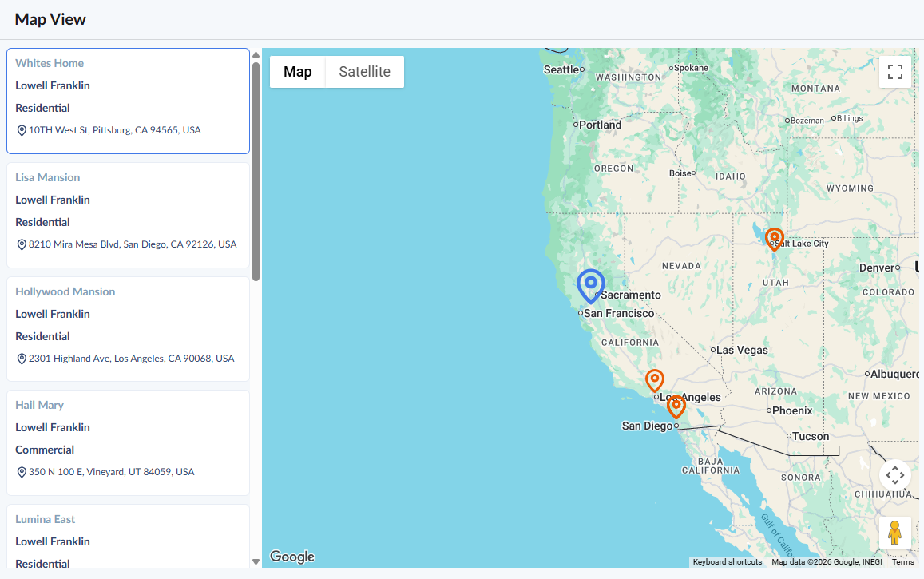This screenshot has height=579, width=924.
Task: Click scroll up arrow of property list
Action: pos(256,55)
